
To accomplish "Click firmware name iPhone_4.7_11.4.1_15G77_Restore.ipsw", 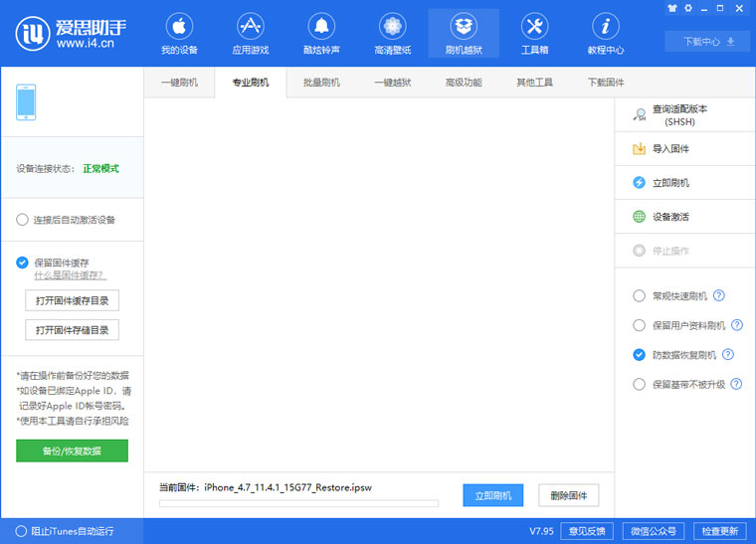I will click(x=287, y=487).
